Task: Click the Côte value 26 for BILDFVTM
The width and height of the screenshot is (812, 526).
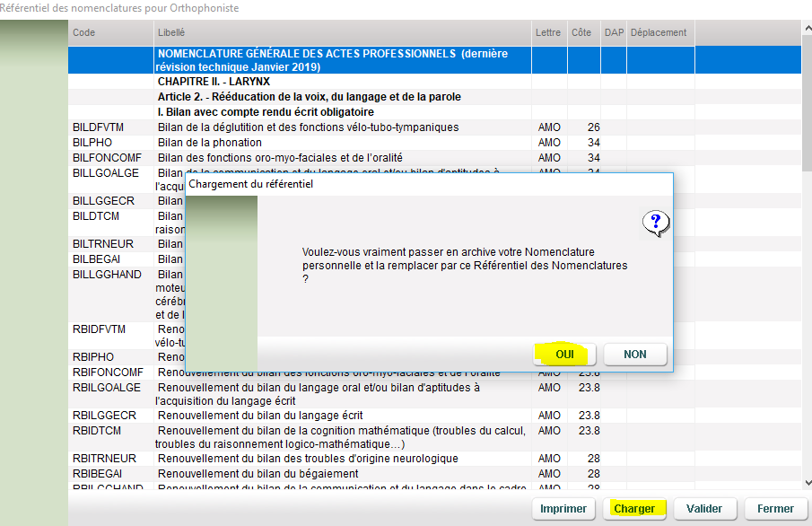Action: (x=593, y=127)
